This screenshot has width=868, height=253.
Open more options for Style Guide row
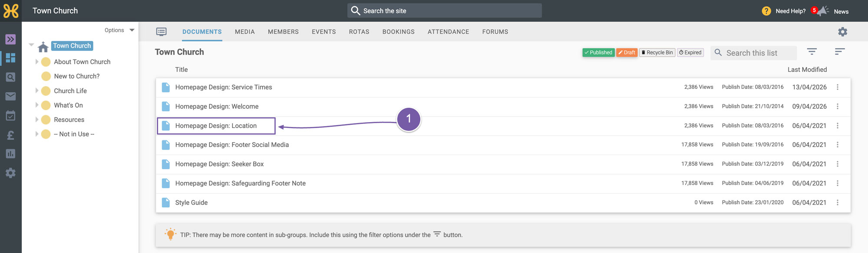click(x=838, y=202)
